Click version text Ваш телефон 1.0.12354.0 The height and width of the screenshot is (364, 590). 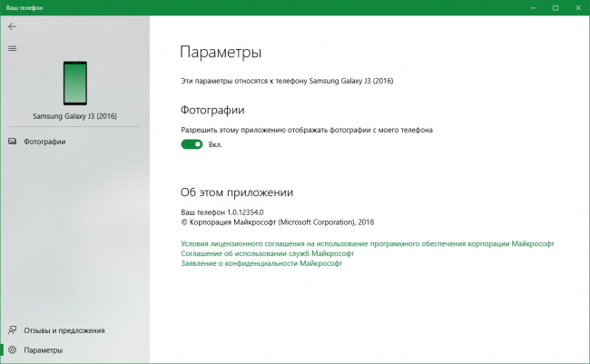[222, 212]
